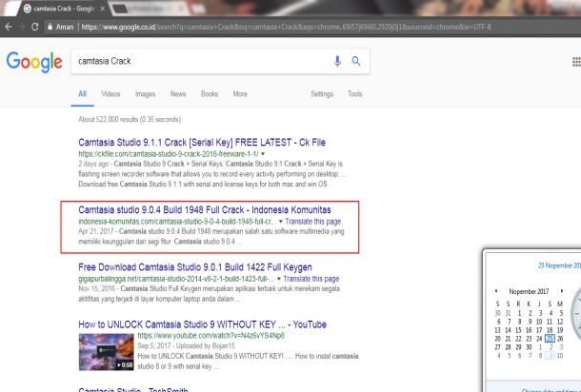Screen dimensions: 581x392
Task: Close the camtasia Crack browser tab
Action: (103, 9)
